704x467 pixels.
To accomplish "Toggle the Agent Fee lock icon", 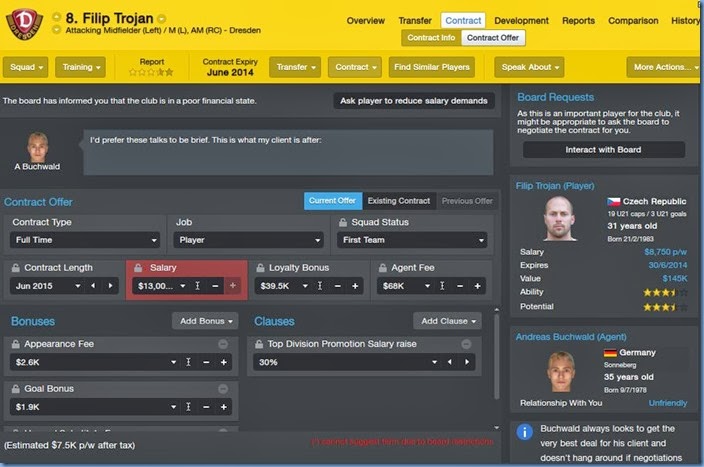I will pyautogui.click(x=383, y=268).
